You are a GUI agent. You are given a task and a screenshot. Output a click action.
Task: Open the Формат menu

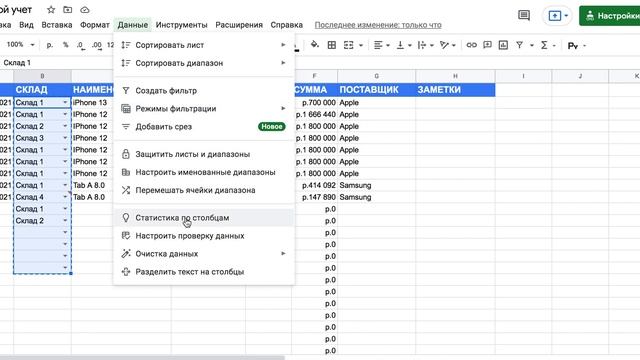95,25
